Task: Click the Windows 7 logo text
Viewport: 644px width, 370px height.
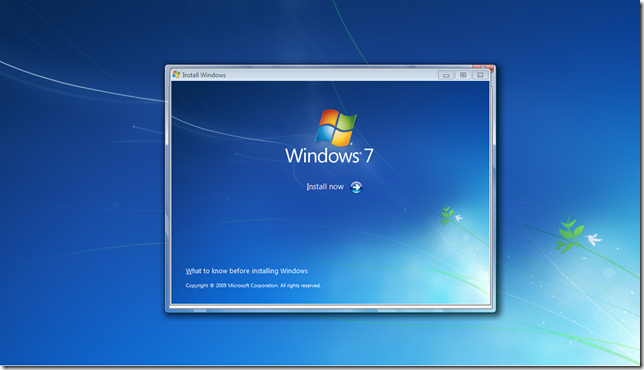Action: click(x=329, y=156)
